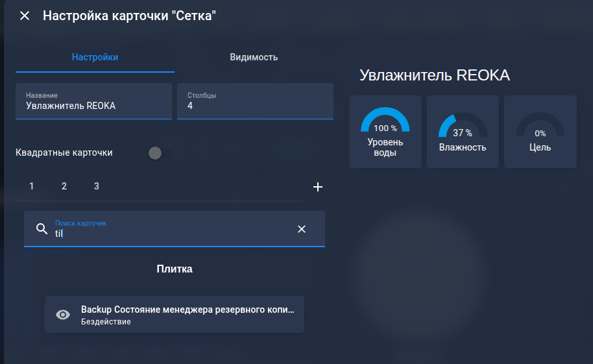The image size is (593, 364).
Task: Edit the Название field
Action: (94, 101)
